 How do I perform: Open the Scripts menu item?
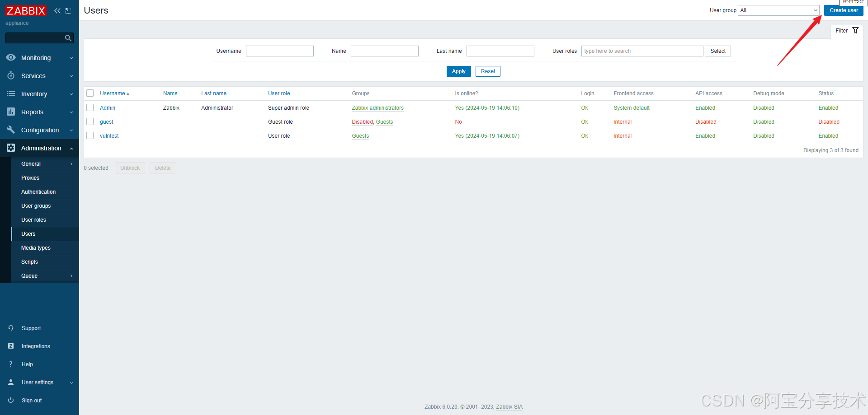click(x=45, y=262)
